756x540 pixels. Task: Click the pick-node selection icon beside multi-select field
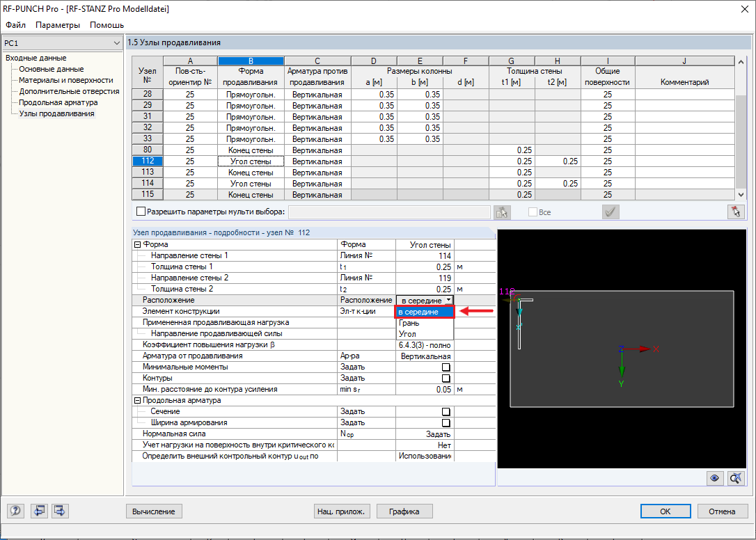[x=502, y=212]
